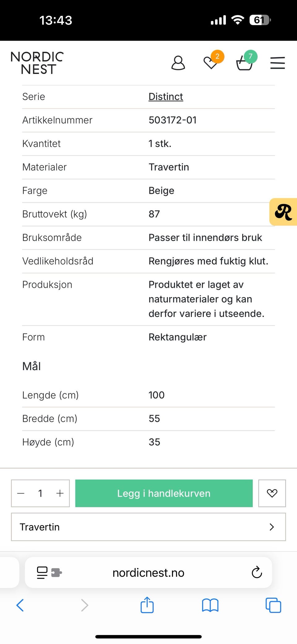Open the user account profile icon

[178, 63]
